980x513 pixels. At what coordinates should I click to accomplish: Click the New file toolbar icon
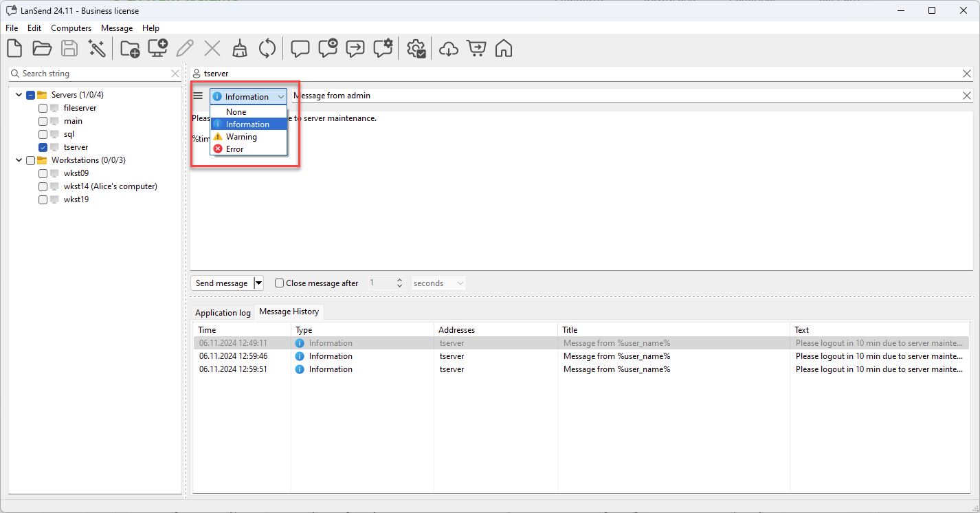[14, 49]
